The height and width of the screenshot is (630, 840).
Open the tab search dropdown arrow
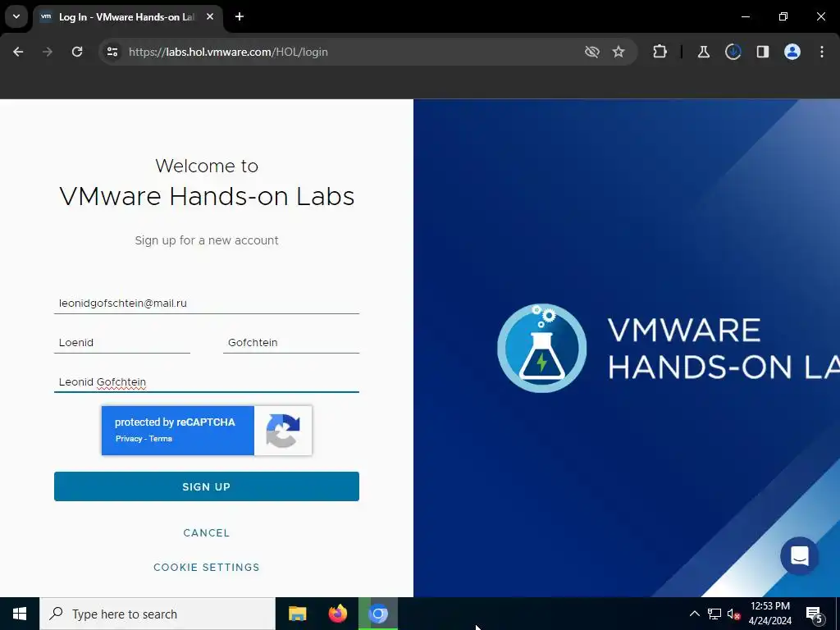tap(16, 16)
